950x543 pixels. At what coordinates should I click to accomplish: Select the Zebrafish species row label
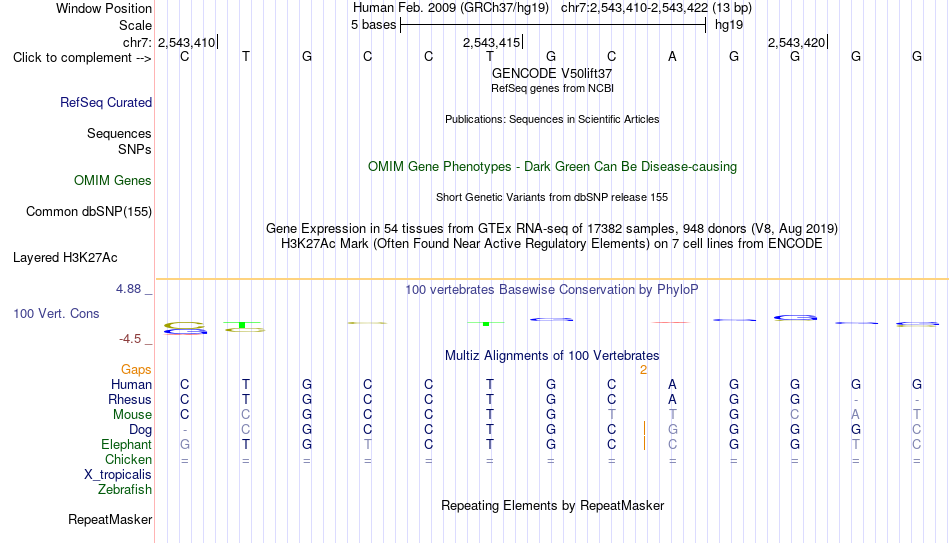pyautogui.click(x=125, y=490)
